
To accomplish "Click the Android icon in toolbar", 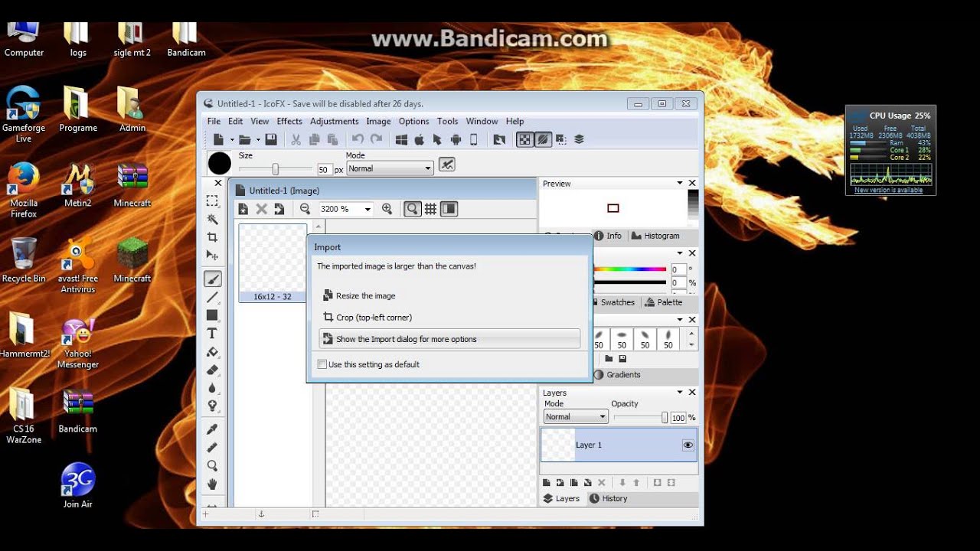I will (456, 139).
